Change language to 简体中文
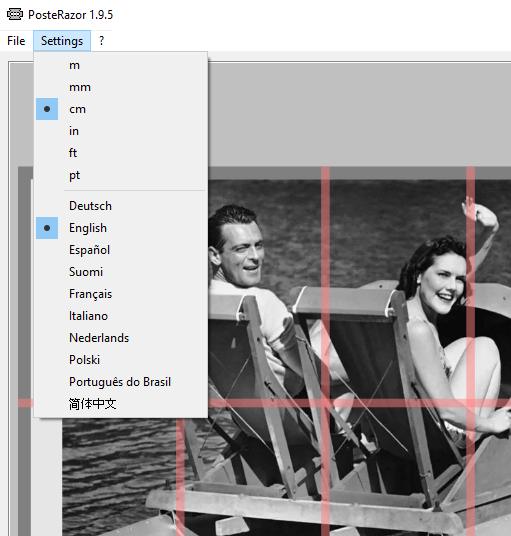The image size is (511, 536). [x=121, y=404]
